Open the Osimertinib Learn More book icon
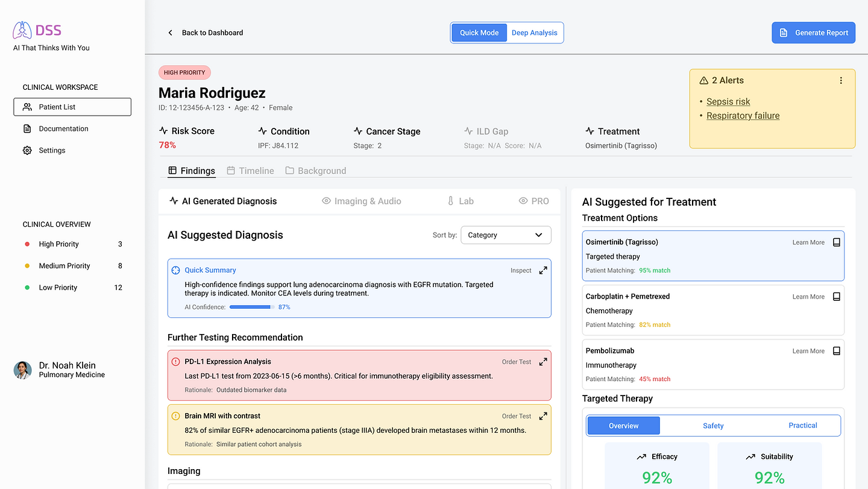This screenshot has width=868, height=489. (x=836, y=242)
